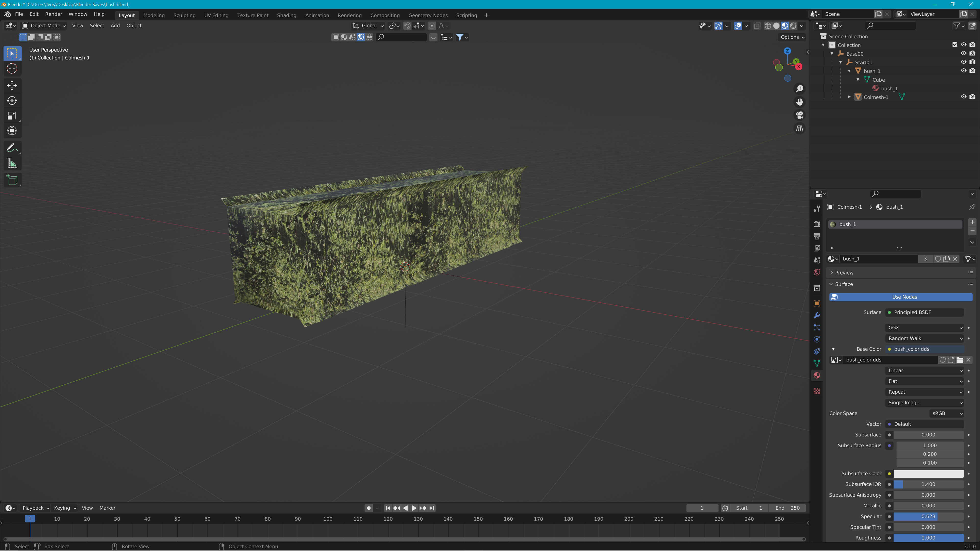Switch to the Shading workspace tab
Screen dimensions: 980x551
coord(286,15)
